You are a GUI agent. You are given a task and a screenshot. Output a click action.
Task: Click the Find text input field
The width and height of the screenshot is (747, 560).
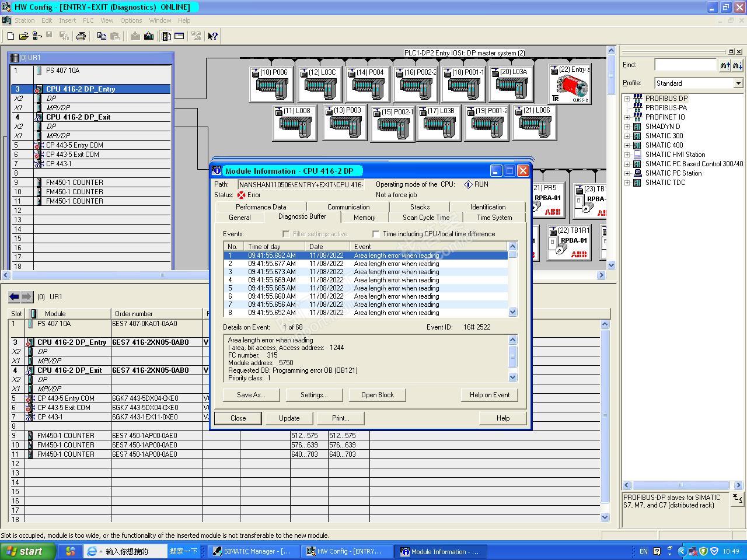685,65
